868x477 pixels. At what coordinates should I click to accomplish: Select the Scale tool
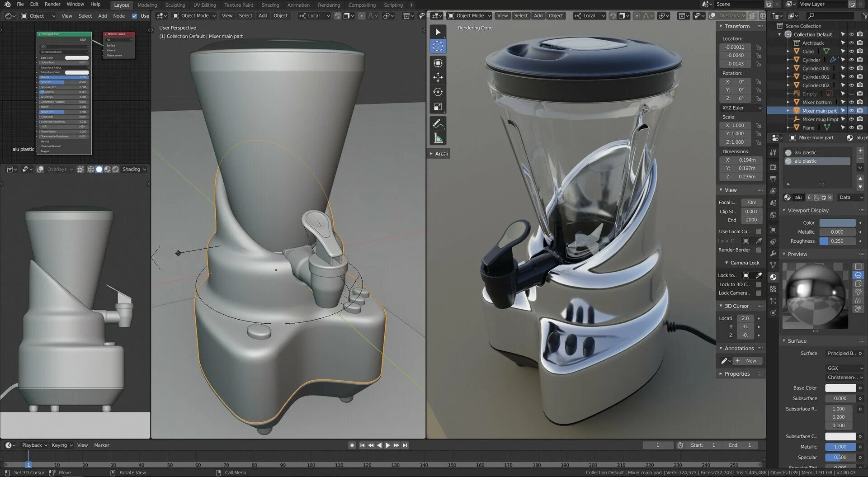438,107
